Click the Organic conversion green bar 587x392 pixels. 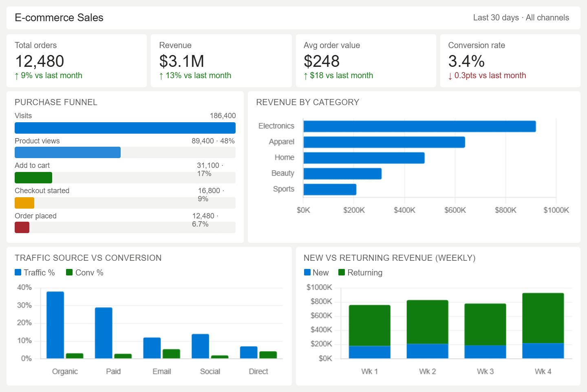[75, 356]
